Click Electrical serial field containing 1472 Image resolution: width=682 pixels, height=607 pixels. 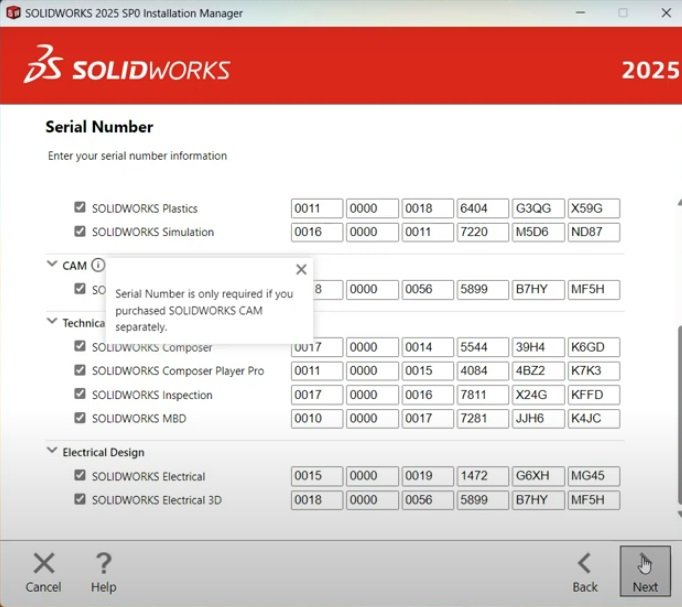point(482,476)
